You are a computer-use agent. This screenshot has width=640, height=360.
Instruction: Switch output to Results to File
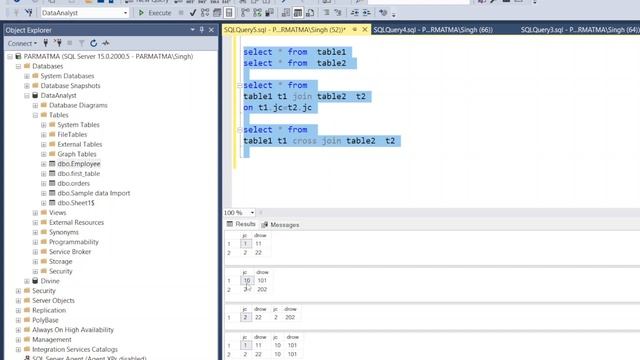(310, 13)
